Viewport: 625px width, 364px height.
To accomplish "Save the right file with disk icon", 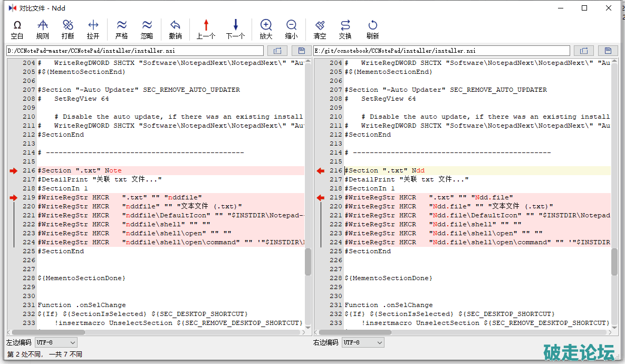I will (608, 51).
